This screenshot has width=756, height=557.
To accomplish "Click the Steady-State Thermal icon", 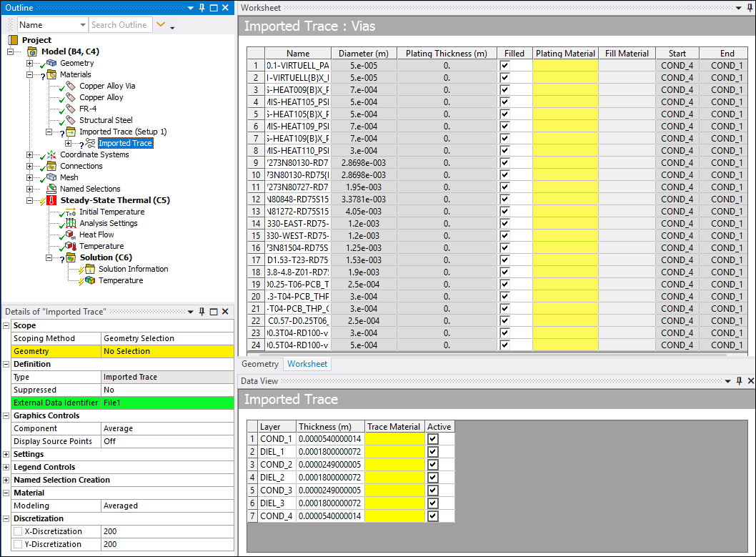I will 51,200.
